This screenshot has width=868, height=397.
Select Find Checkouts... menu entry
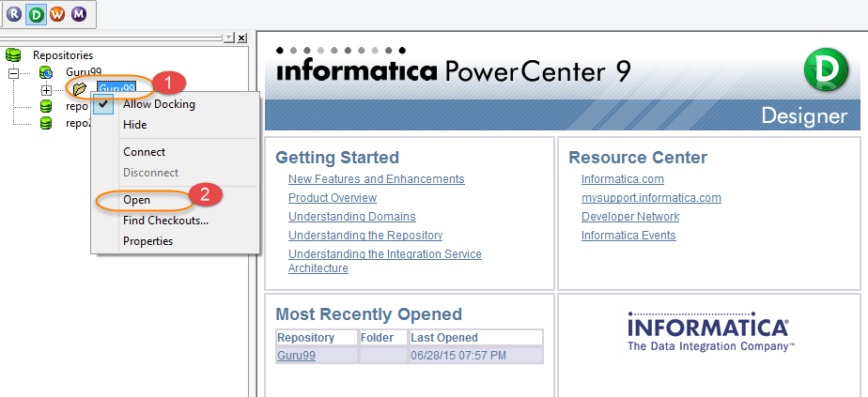click(165, 221)
